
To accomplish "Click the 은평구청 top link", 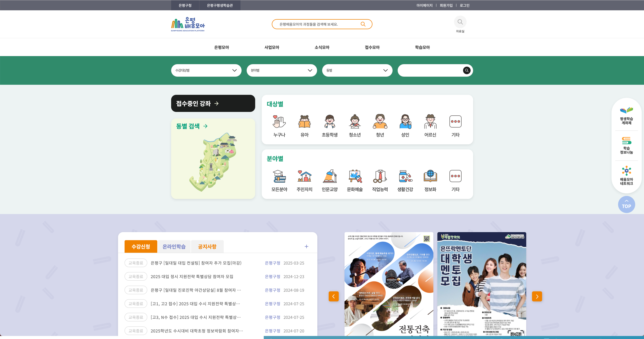I will [185, 5].
